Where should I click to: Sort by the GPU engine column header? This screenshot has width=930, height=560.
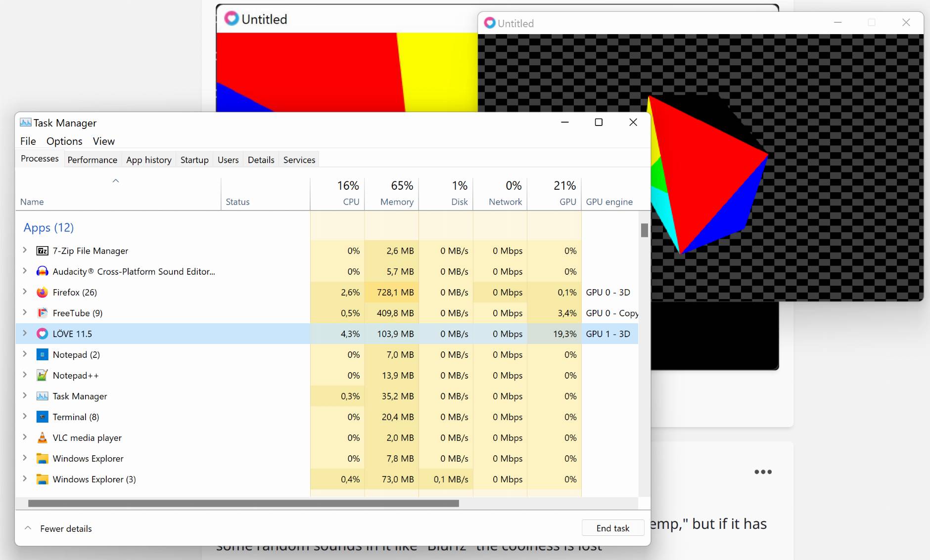tap(609, 202)
